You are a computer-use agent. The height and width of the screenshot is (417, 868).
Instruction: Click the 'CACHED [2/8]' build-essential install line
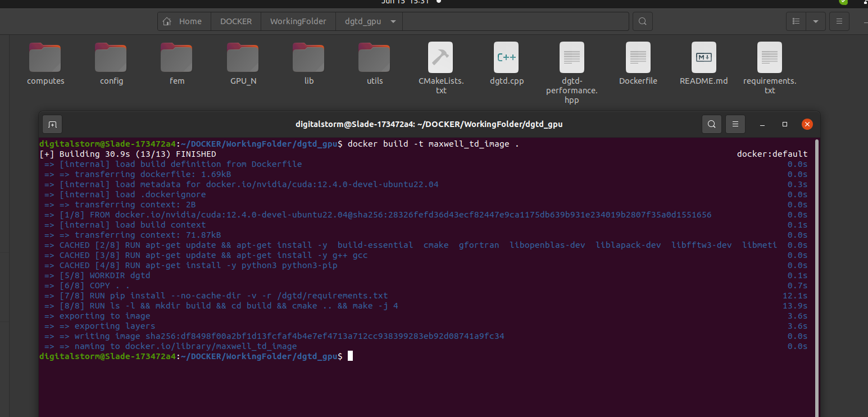click(x=411, y=245)
